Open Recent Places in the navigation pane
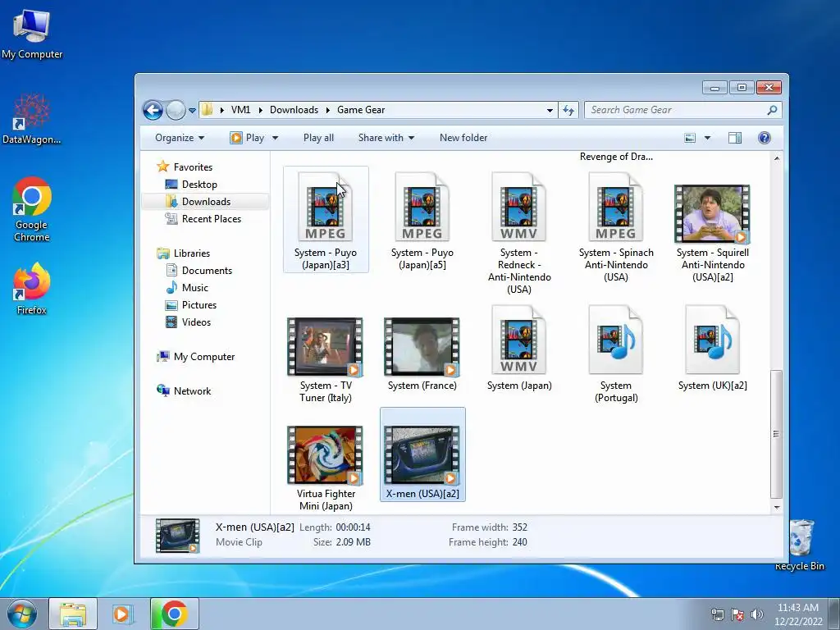This screenshot has width=840, height=630. point(203,218)
